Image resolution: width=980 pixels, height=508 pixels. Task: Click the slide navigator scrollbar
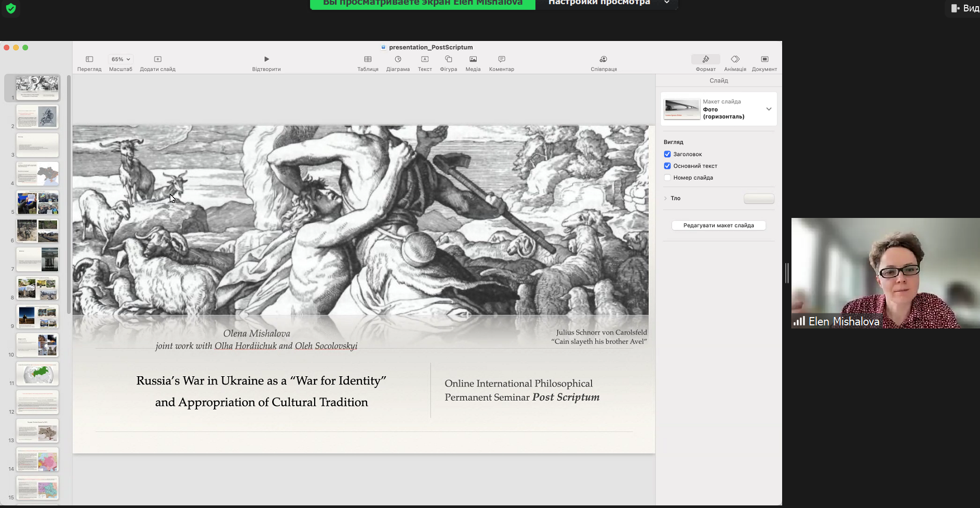(69, 195)
